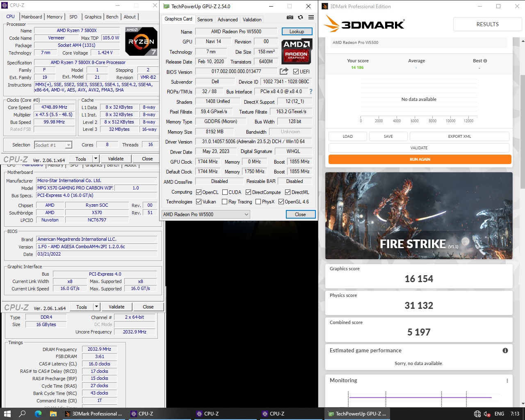The image size is (525, 420).
Task: Switch to the SPD tab in CPU-Z
Action: [x=73, y=17]
